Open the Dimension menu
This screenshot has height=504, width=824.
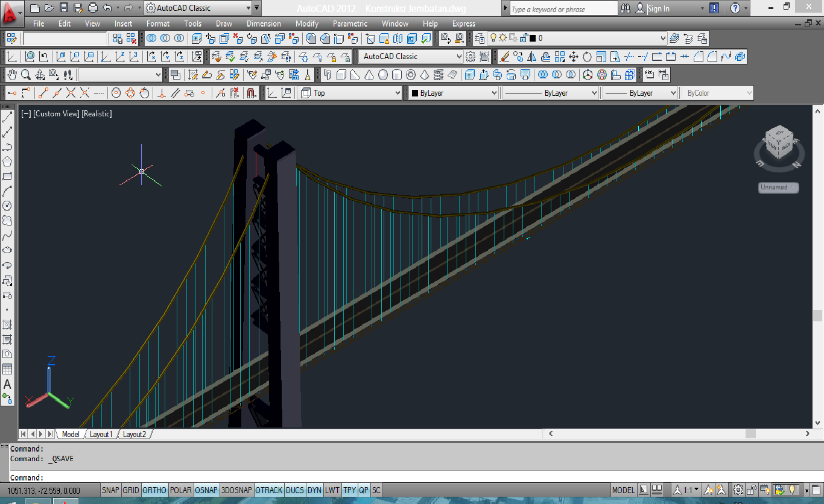coord(264,24)
